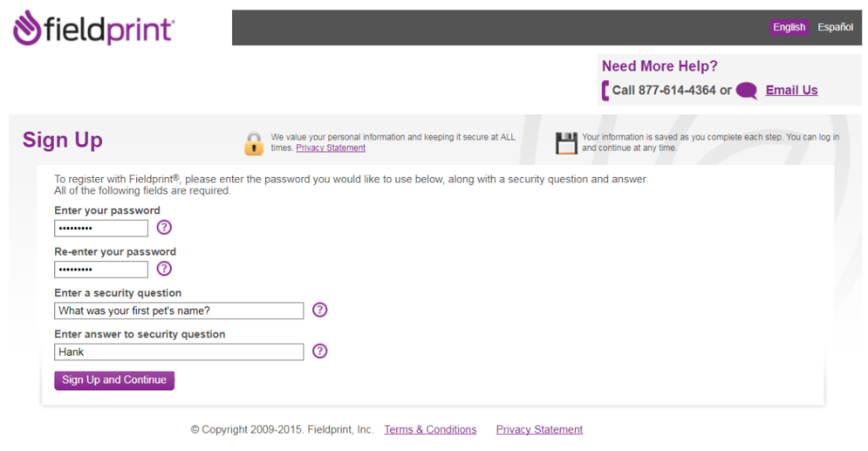Focus the Re-enter your password field
The image size is (868, 451).
click(101, 269)
